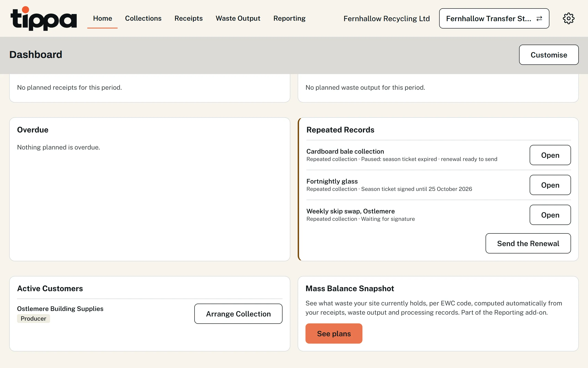588x368 pixels.
Task: Switch site via Fernhallow Transfer St... selector
Action: [494, 18]
